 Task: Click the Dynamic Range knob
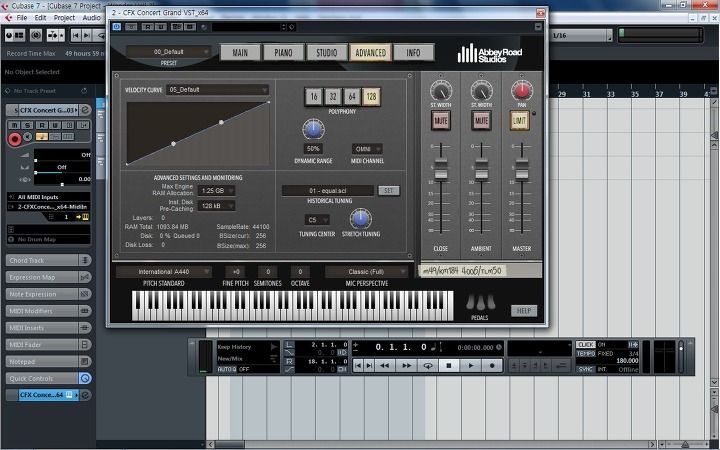tap(313, 129)
